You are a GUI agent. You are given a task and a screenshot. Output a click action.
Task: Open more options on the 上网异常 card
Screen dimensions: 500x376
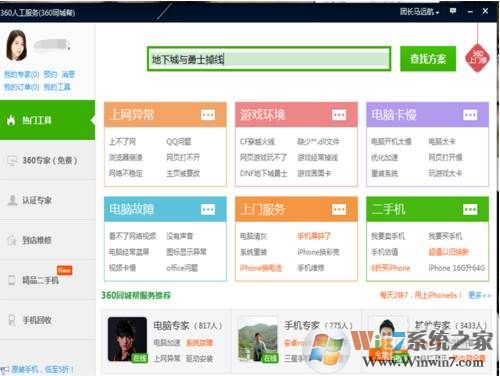point(208,115)
